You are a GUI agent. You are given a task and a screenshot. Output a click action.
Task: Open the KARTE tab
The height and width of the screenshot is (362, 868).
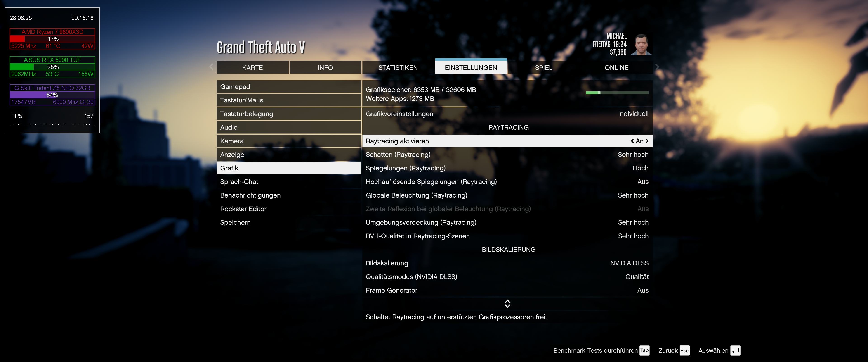point(252,67)
